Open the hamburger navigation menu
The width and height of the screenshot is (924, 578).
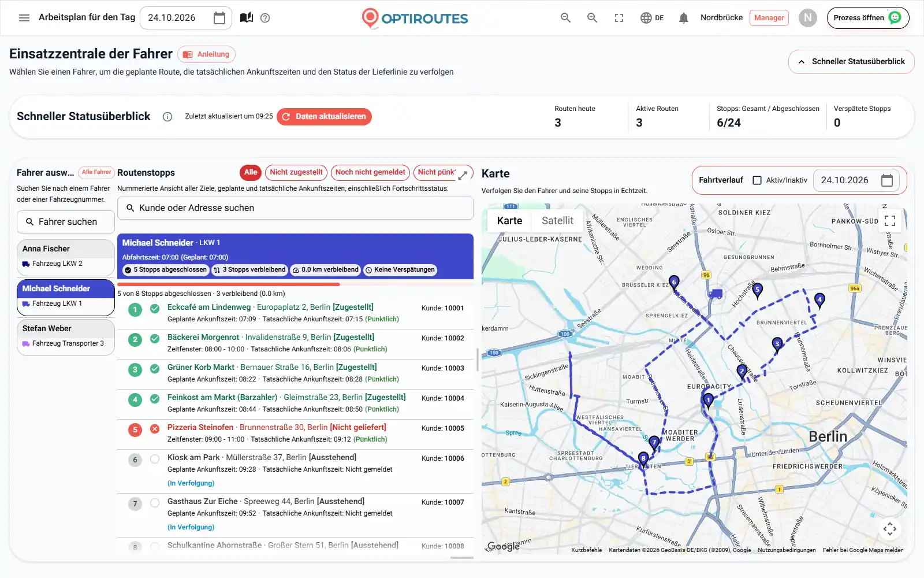click(24, 18)
